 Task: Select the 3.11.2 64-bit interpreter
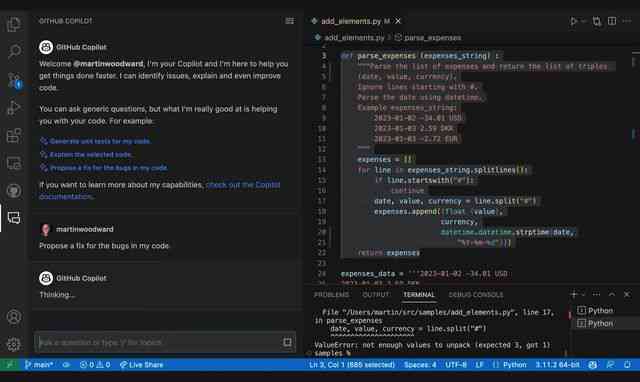coord(558,364)
